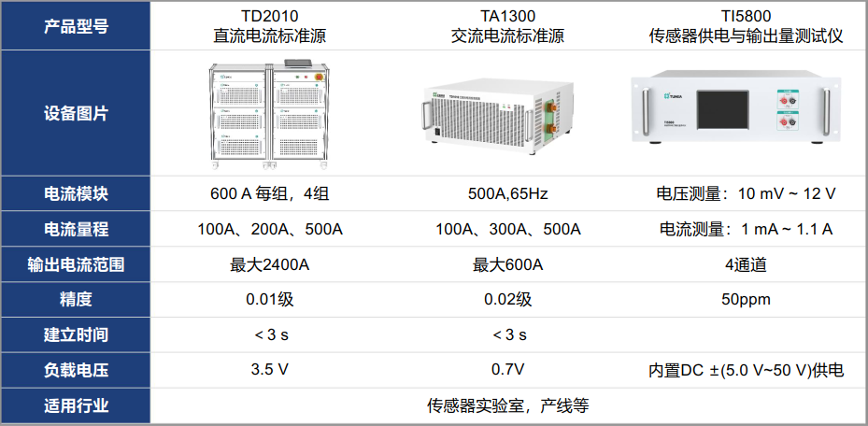The image size is (868, 426).
Task: Click the cell 0.7V
Action: pos(507,370)
